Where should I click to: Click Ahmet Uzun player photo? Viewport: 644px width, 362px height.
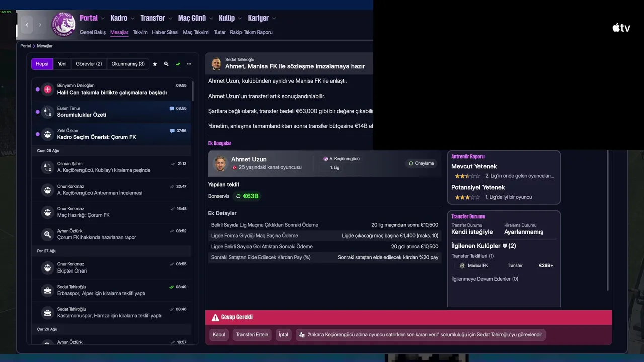[x=220, y=164]
